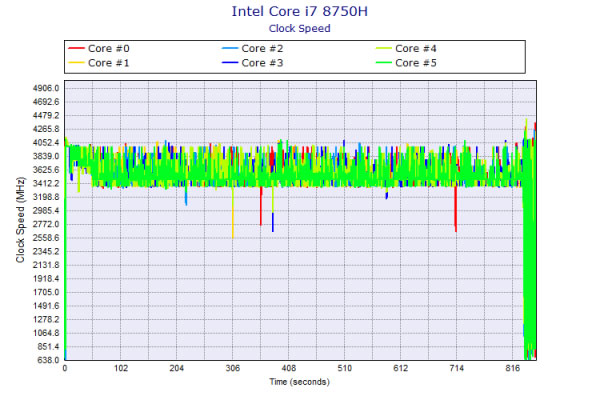Image resolution: width=600 pixels, height=400 pixels.
Task: Click the 816 x-axis tick label
Action: 512,368
